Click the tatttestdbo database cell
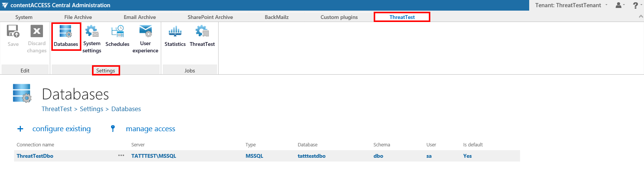Screen dimensions: 644x190 point(312,156)
